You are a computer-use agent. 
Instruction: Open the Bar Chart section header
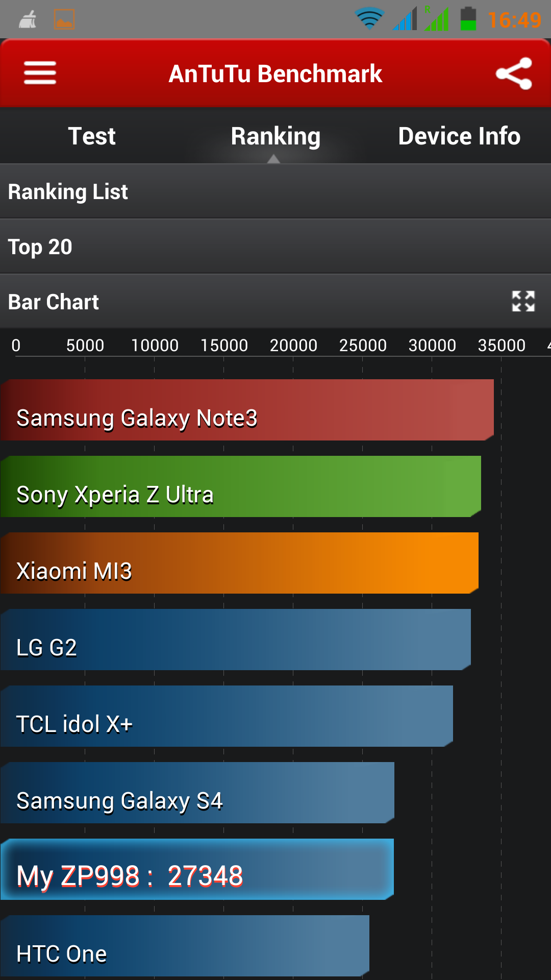pyautogui.click(x=275, y=302)
